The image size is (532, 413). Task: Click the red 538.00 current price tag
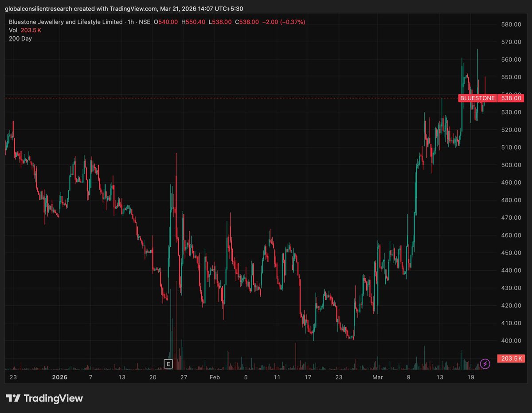pos(512,98)
